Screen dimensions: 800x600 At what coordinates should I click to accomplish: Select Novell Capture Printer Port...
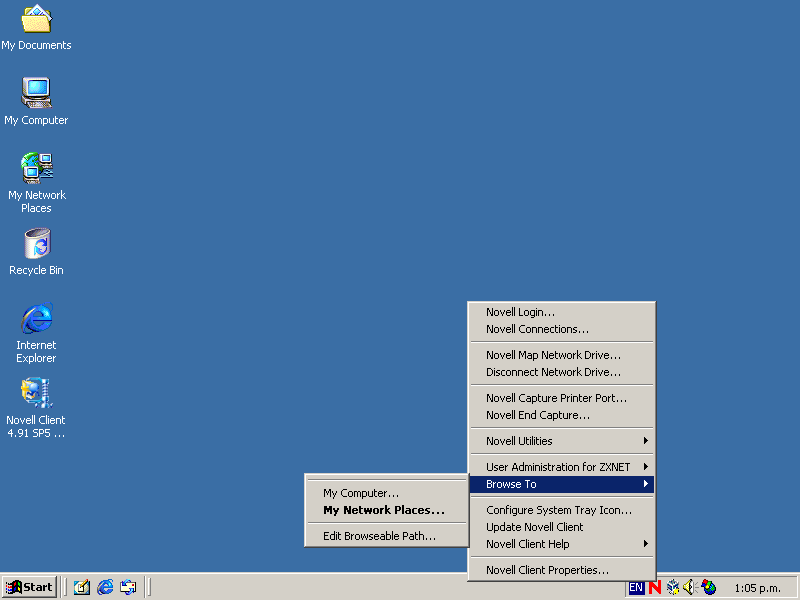click(x=562, y=398)
